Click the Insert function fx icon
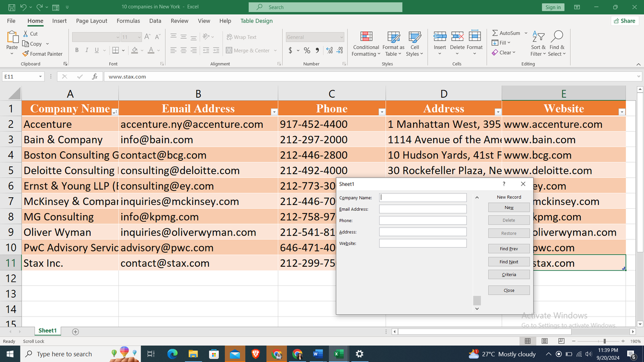The image size is (644, 362). 95,77
